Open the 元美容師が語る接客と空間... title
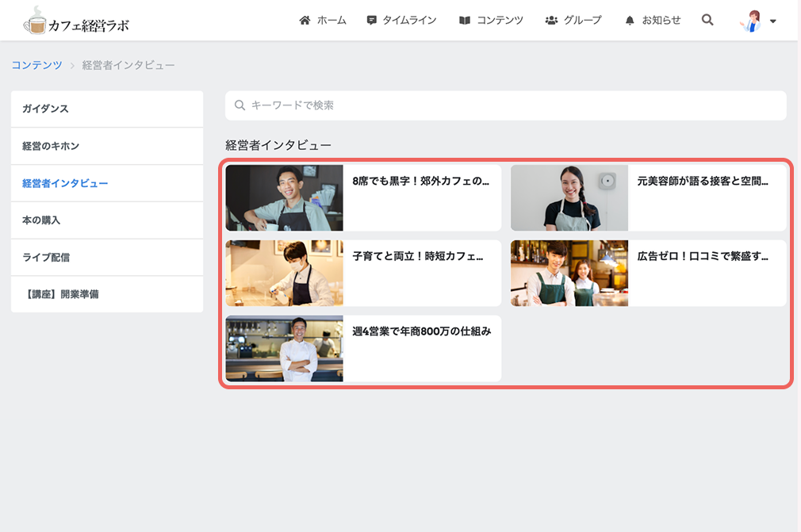 703,181
